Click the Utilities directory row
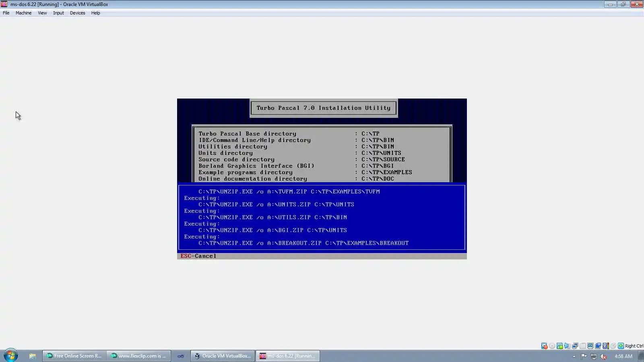Viewport: 644px width, 362px height. (296, 147)
